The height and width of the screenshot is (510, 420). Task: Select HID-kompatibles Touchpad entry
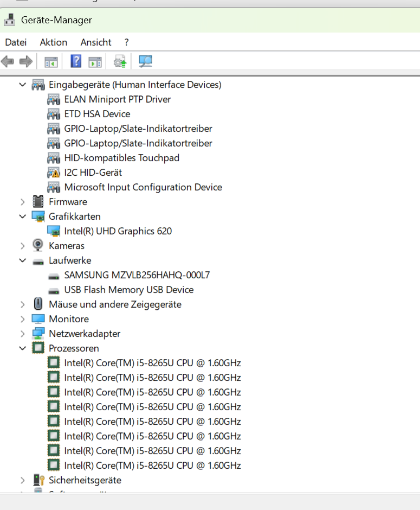(121, 158)
